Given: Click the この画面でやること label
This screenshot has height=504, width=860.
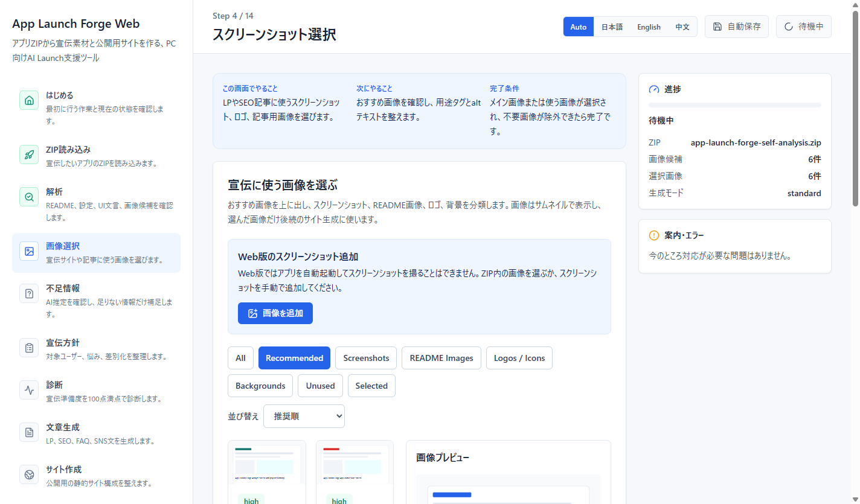Looking at the screenshot, I should 250,88.
